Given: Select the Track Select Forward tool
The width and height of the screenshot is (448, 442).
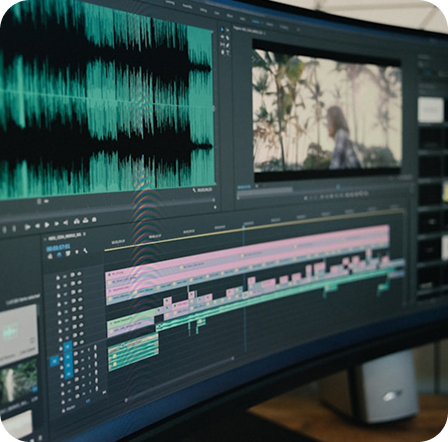Looking at the screenshot, I should coord(228,30).
